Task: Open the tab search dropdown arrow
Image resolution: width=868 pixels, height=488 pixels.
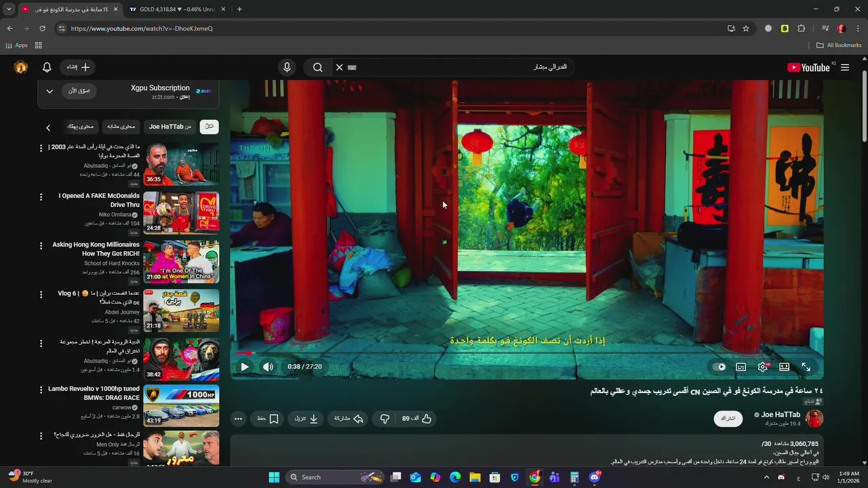Action: pos(9,9)
